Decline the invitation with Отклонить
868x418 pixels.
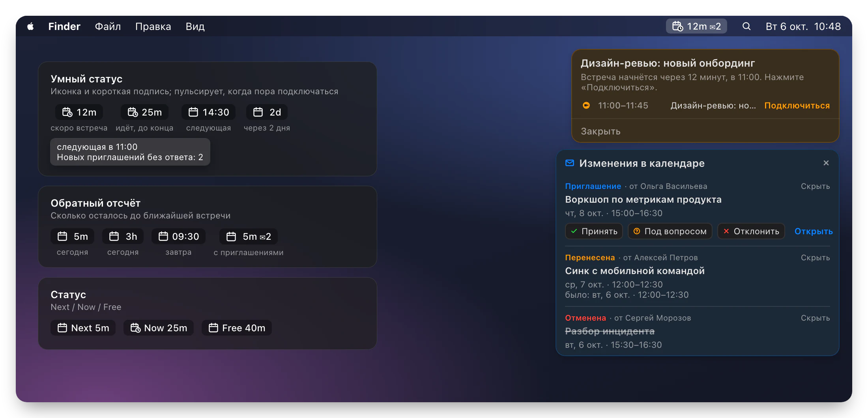point(751,231)
